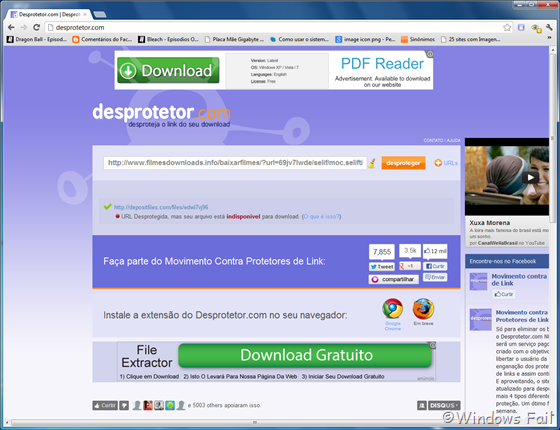Image resolution: width=560 pixels, height=430 pixels.
Task: Close the File Extractor ad corner icon
Action: [432, 345]
